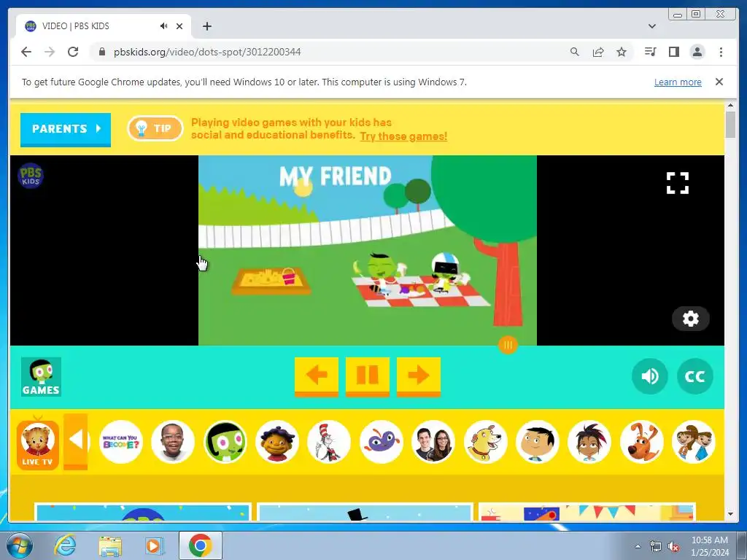The width and height of the screenshot is (747, 560).
Task: Select the orange dog character show
Action: point(642,442)
